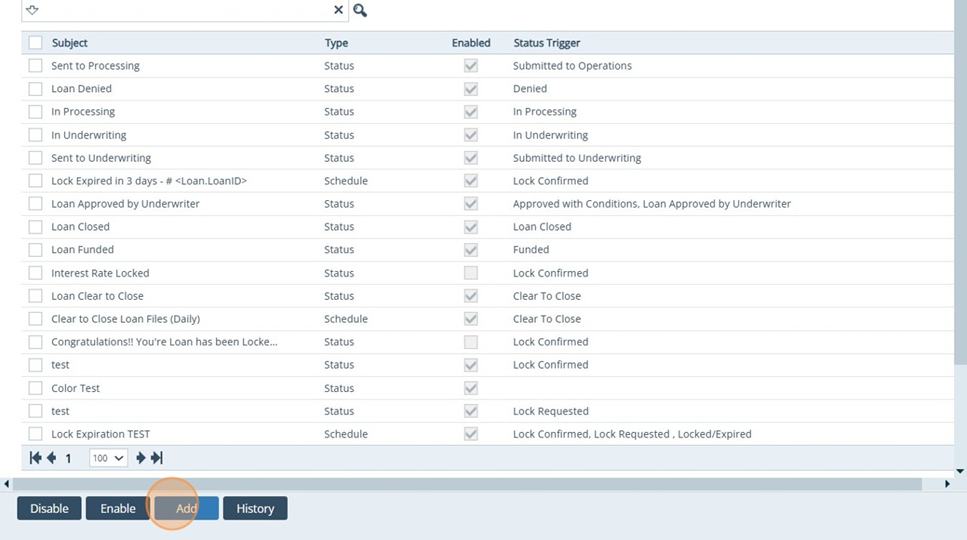The image size is (967, 540).
Task: Click the magnifying glass search icon
Action: coord(360,10)
